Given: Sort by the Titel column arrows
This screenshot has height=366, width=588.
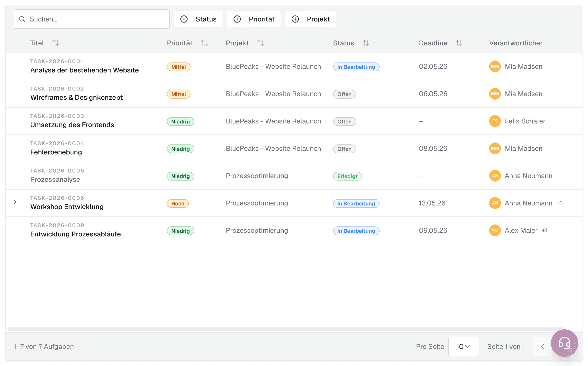Looking at the screenshot, I should tap(56, 43).
